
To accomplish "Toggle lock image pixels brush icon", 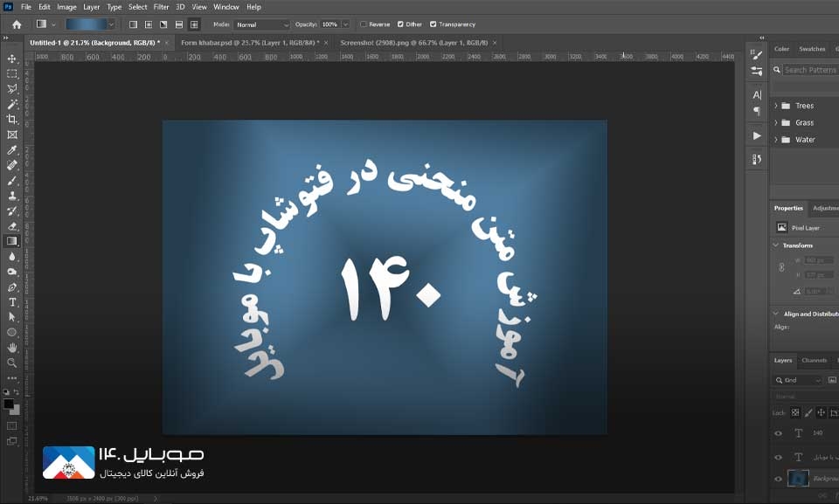I will (808, 412).
